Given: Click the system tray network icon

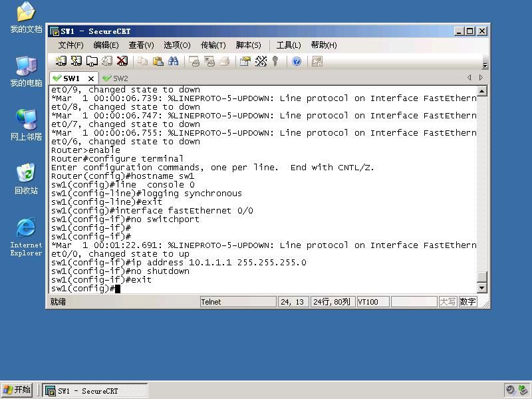Looking at the screenshot, I should click(523, 390).
